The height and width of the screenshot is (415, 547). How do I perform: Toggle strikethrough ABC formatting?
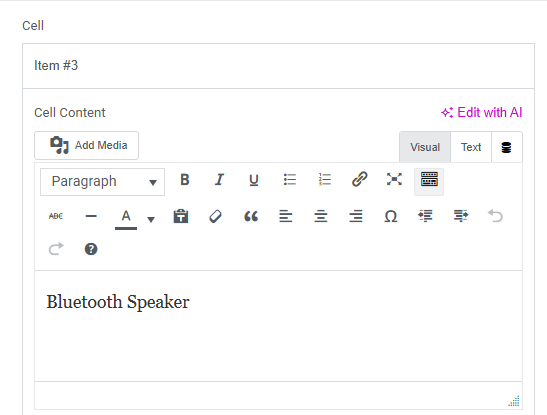point(56,216)
